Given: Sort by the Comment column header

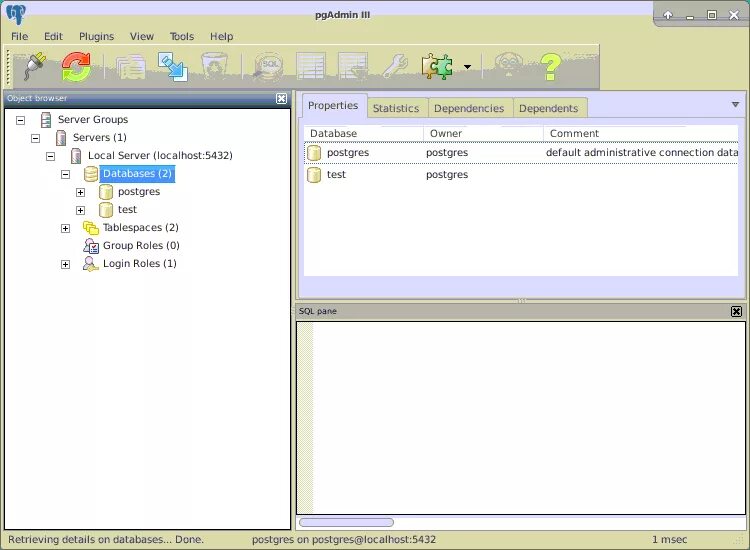Looking at the screenshot, I should click(x=641, y=133).
